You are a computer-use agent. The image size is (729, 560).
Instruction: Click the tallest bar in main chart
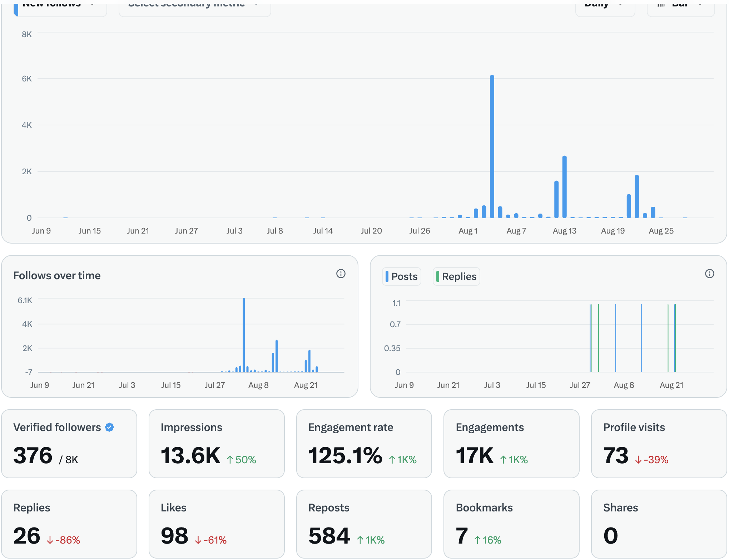492,146
